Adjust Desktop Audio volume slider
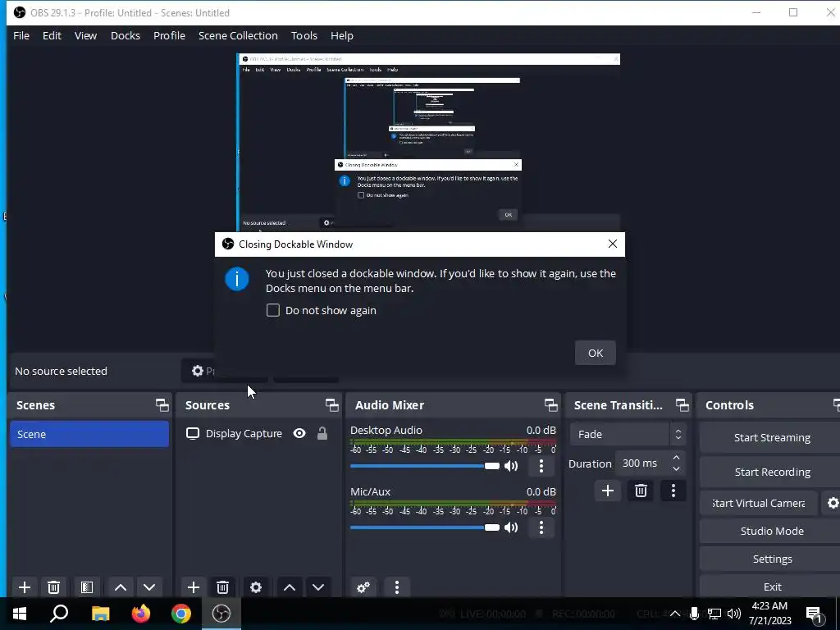The image size is (840, 630). 425,466
